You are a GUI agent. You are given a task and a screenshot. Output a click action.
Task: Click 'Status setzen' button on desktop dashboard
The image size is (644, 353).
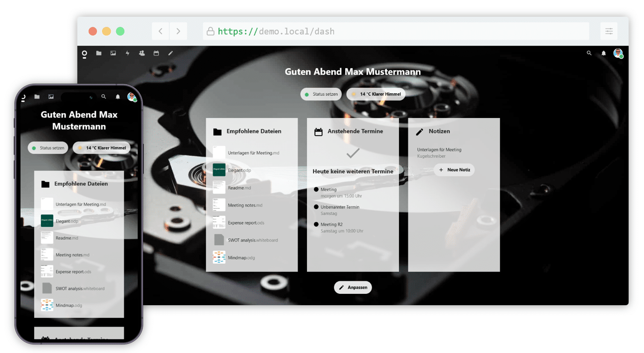coord(321,94)
